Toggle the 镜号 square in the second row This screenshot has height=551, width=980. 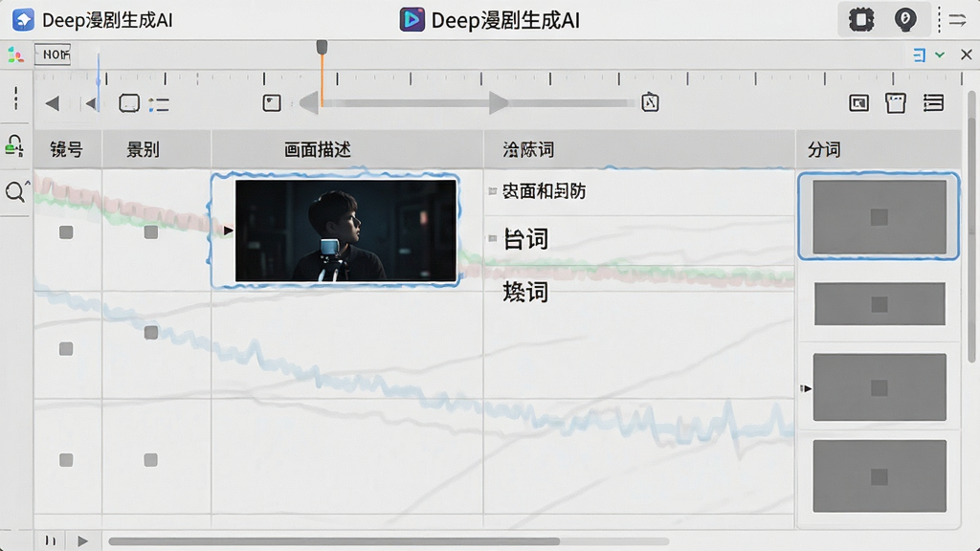pyautogui.click(x=66, y=348)
